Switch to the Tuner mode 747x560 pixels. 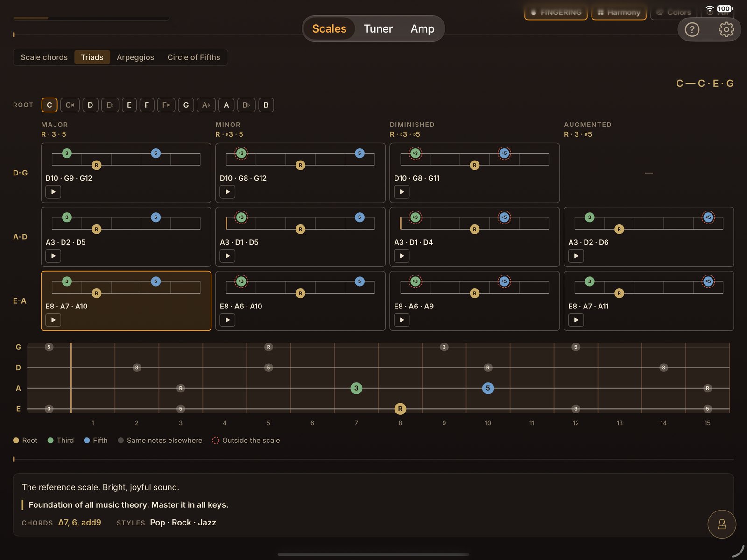point(378,29)
